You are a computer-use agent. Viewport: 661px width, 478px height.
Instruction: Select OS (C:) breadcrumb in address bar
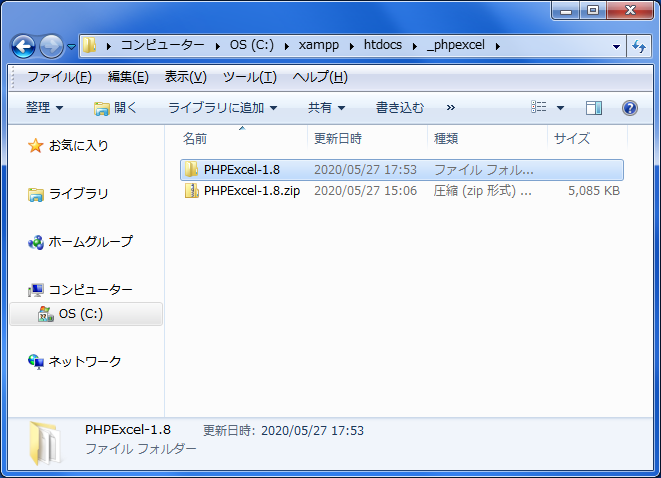pos(252,45)
